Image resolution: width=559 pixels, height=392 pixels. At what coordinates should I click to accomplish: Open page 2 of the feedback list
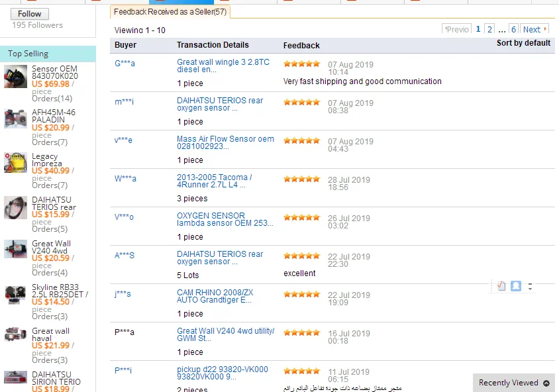coord(489,29)
